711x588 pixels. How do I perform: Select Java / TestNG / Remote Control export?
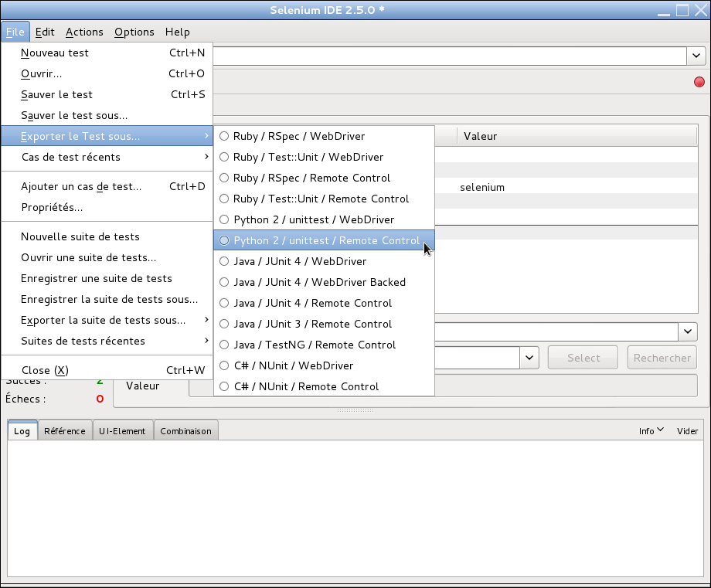click(324, 345)
